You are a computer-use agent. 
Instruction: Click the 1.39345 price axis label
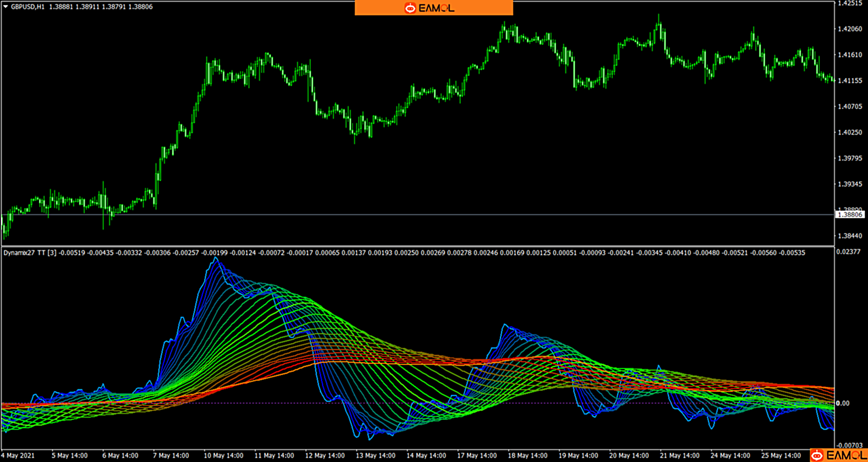coord(850,184)
